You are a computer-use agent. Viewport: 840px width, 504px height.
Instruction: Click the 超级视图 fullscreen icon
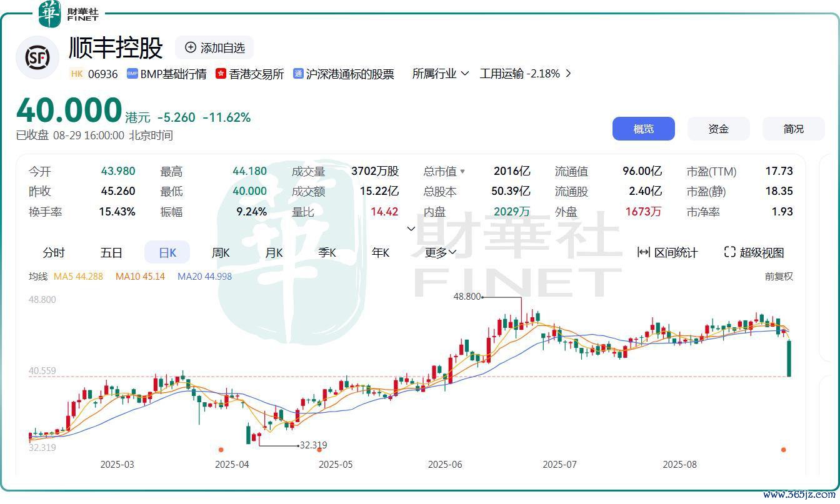(x=729, y=252)
